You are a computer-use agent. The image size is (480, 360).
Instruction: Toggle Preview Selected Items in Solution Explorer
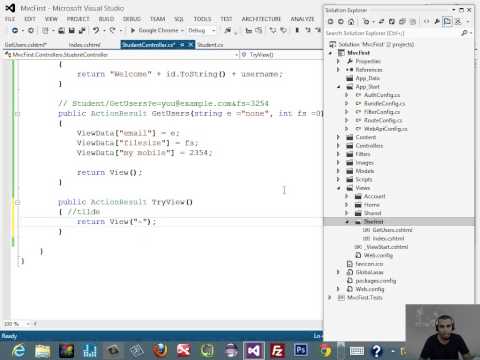447,22
